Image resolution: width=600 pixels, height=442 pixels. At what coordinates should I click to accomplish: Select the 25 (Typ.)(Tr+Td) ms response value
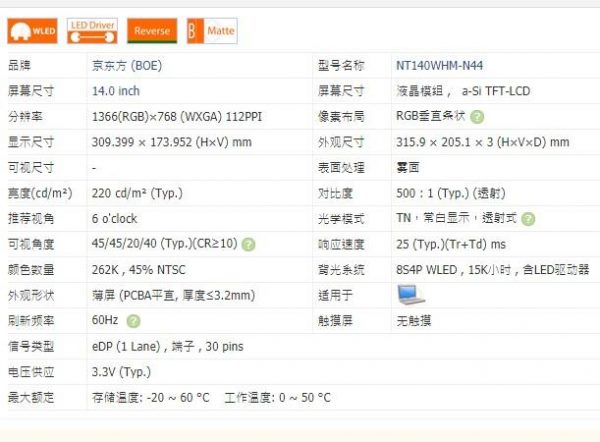451,244
